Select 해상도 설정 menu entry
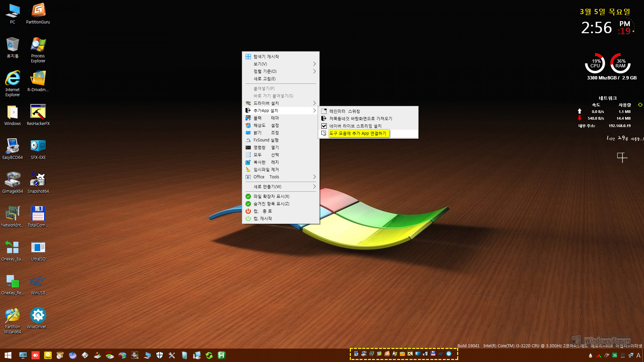 tap(280, 125)
